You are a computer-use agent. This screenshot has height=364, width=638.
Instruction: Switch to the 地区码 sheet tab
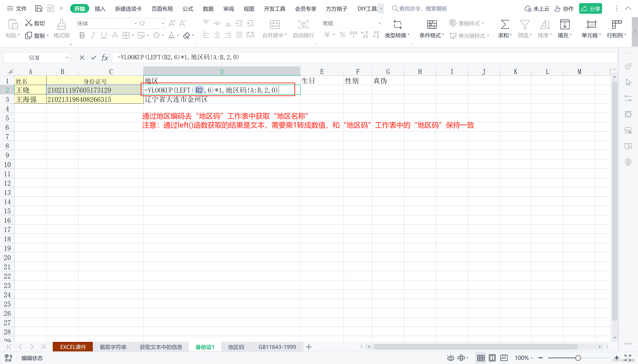[235, 347]
